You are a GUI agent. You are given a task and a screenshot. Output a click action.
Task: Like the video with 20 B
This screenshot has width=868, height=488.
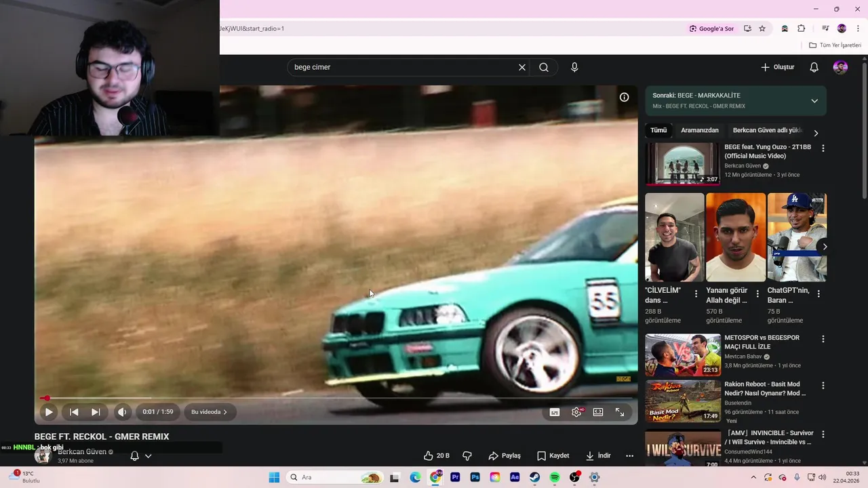click(x=437, y=456)
